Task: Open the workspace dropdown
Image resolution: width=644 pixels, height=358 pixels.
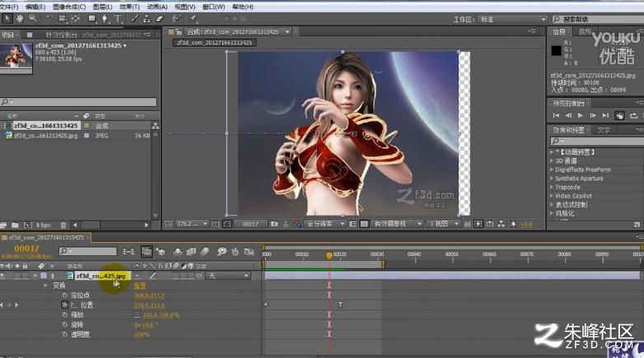Action: tap(513, 19)
